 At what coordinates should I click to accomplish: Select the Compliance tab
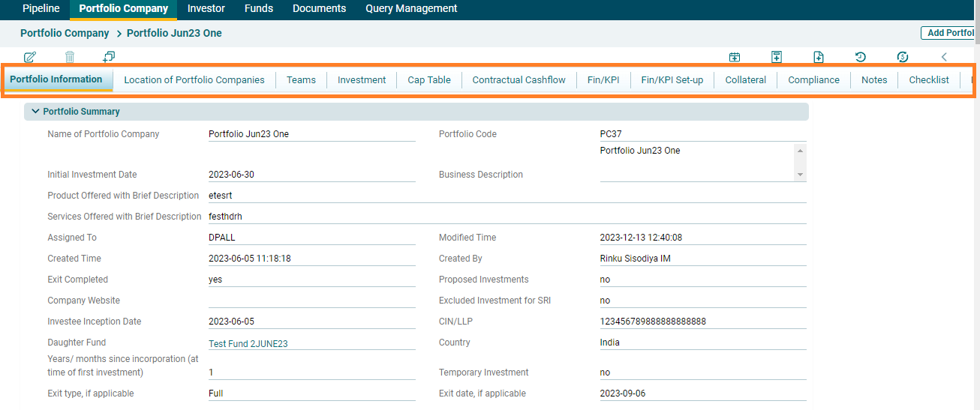tap(813, 80)
